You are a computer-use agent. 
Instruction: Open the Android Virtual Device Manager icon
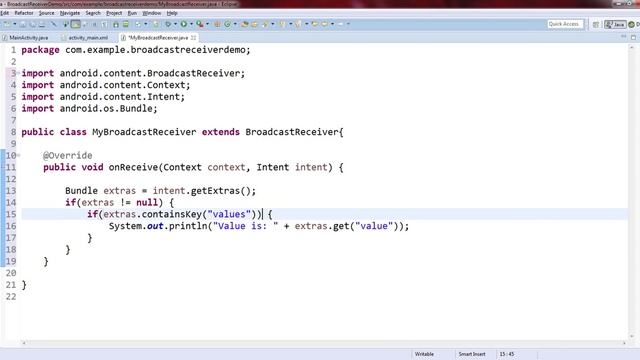126,24
